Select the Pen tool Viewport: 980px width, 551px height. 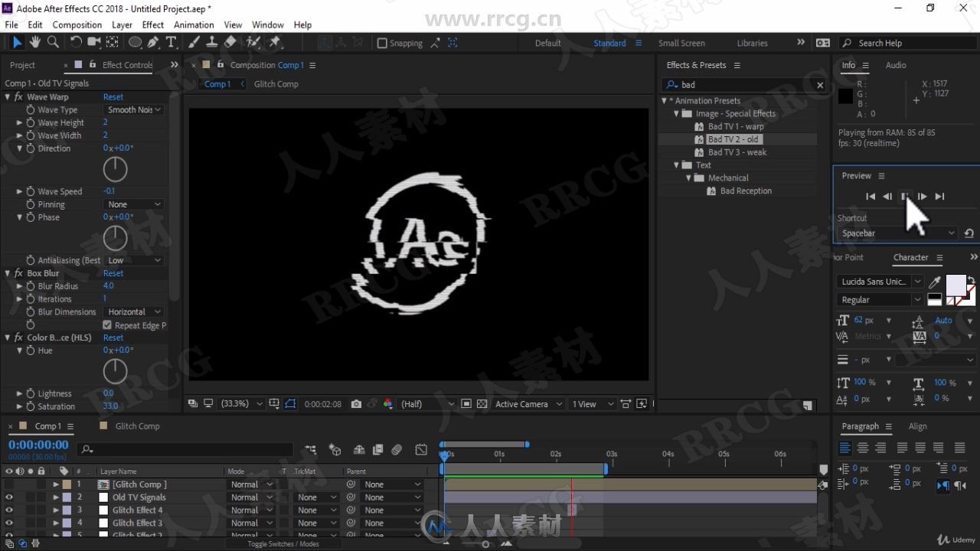point(154,43)
